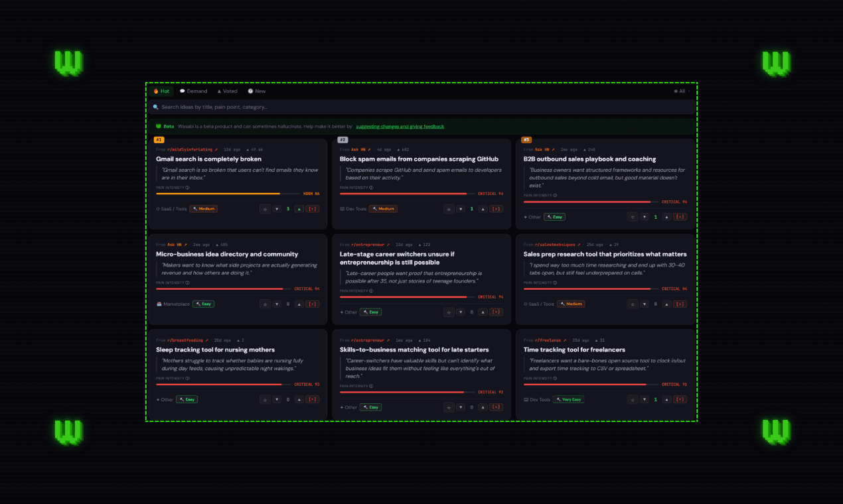Select the star icon on the Gmail search card
Viewport: 843px width, 504px height.
(x=265, y=208)
